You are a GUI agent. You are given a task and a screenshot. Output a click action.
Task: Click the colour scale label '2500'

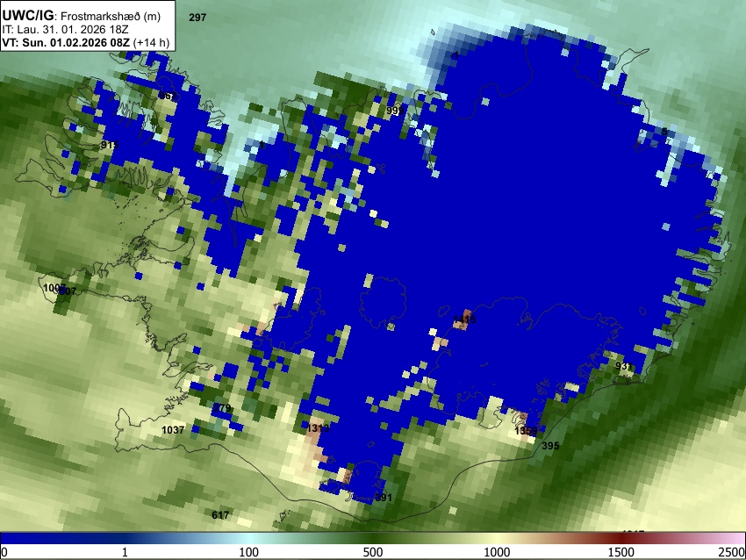[732, 552]
